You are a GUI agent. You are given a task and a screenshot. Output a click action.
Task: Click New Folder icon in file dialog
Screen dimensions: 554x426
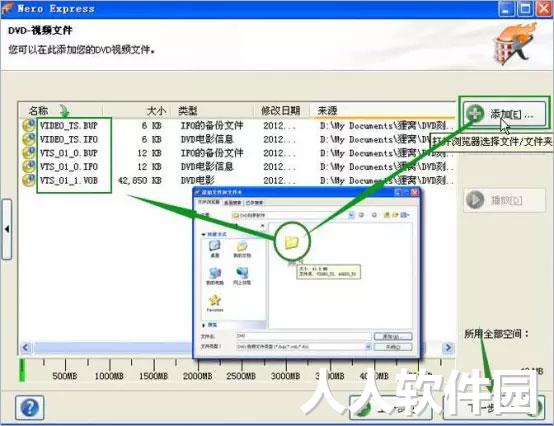[x=395, y=215]
